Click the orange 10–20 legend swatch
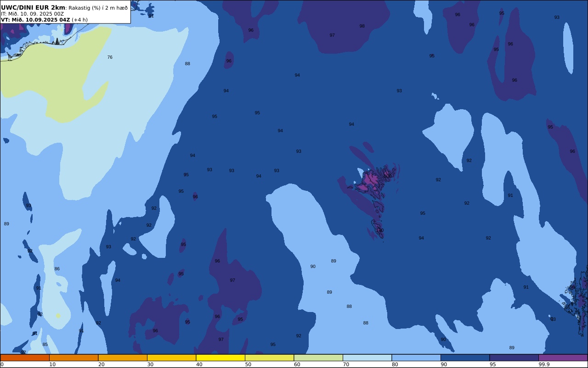 (73, 357)
